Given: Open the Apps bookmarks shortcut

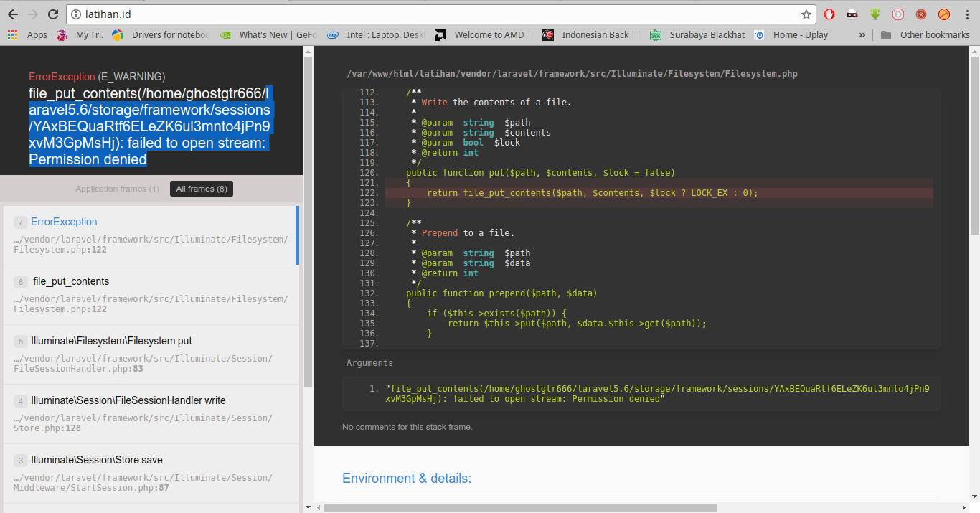Looking at the screenshot, I should click(x=27, y=34).
